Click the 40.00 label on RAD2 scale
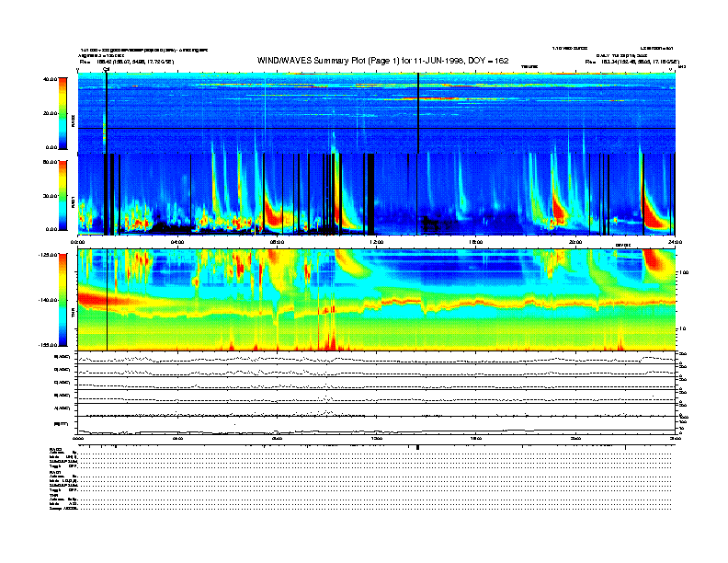 click(51, 79)
